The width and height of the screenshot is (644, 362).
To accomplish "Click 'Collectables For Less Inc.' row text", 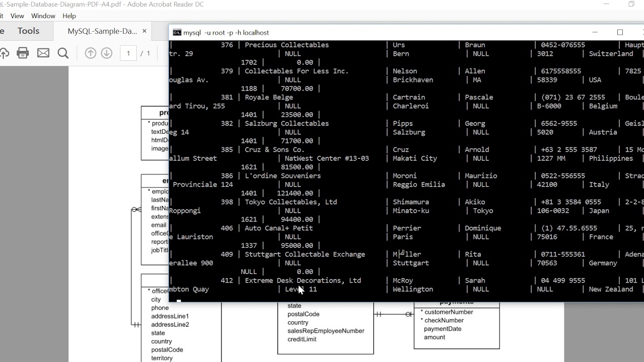I will pos(297,71).
